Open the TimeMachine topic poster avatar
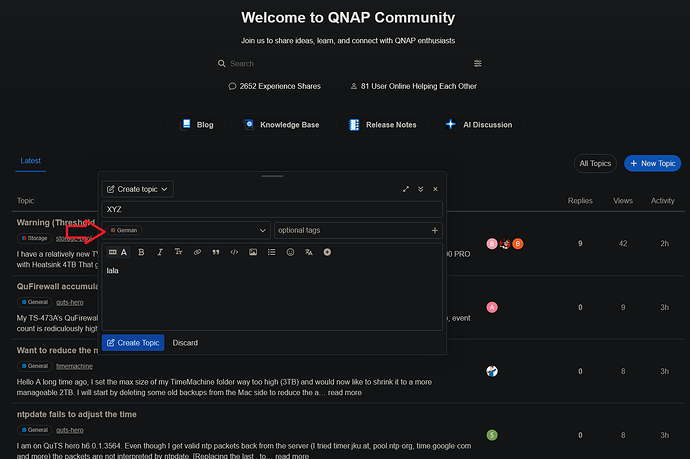Viewport: 690px width, 459px height. pos(492,371)
